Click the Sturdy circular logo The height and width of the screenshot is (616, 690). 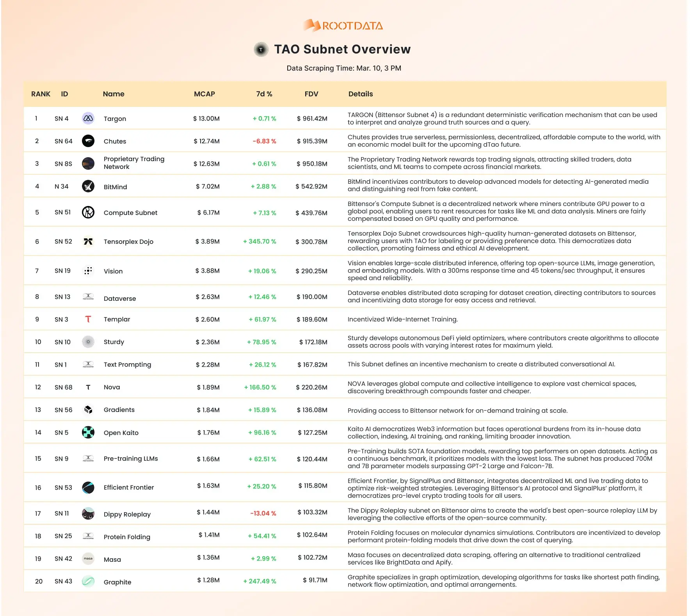click(88, 341)
